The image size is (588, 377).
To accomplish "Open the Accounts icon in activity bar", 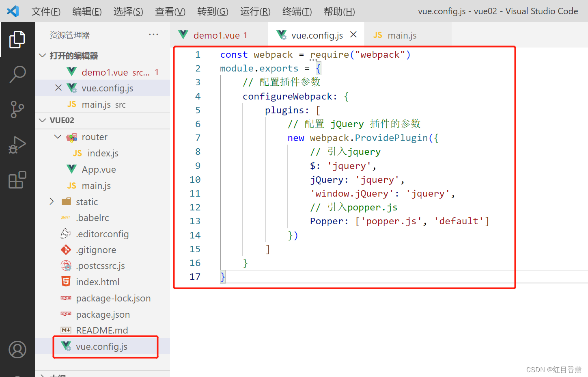I will point(17,349).
